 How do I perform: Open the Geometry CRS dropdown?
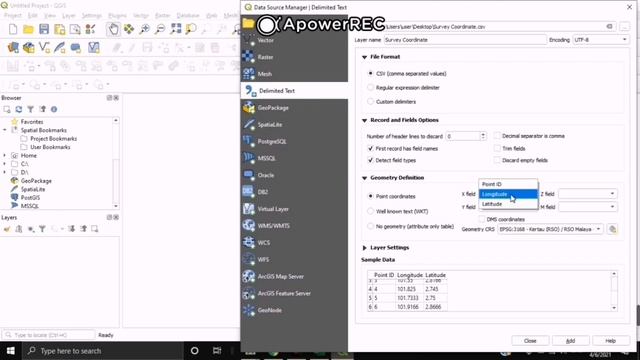click(550, 229)
